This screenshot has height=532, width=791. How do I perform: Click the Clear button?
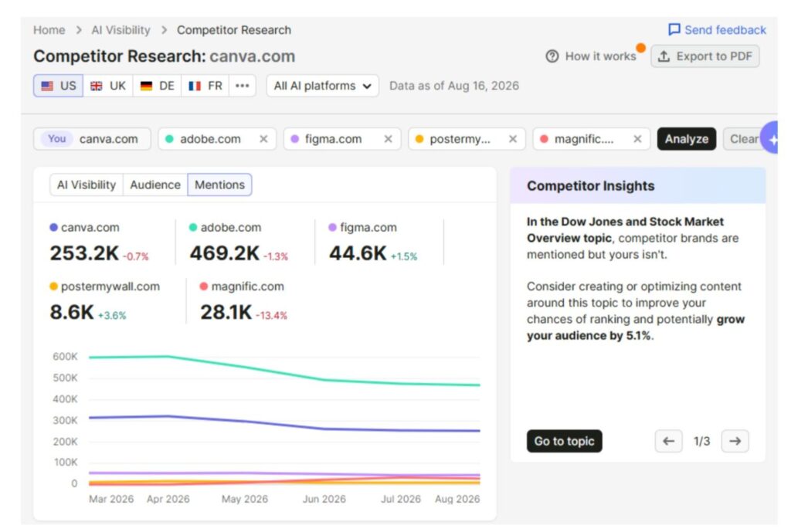(744, 139)
